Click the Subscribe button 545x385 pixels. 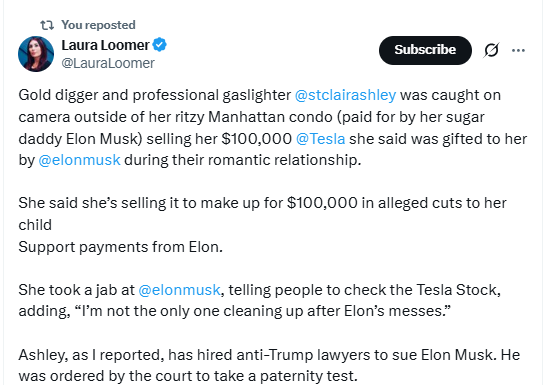(x=425, y=50)
